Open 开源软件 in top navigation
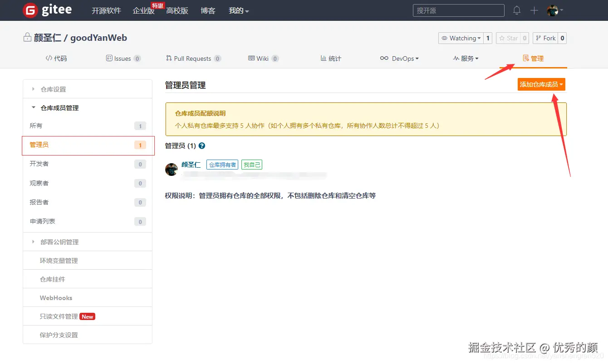 pos(106,10)
